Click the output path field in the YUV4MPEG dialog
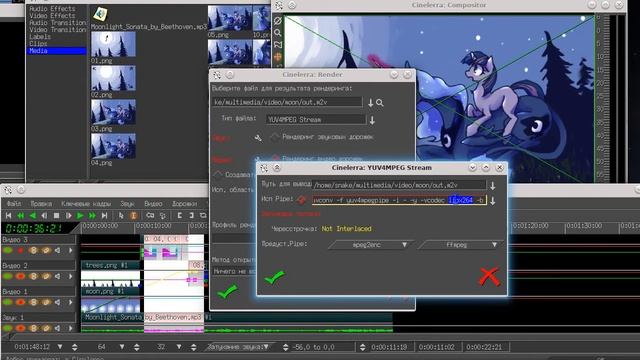Screen dimensions: 640x360 click(399, 185)
